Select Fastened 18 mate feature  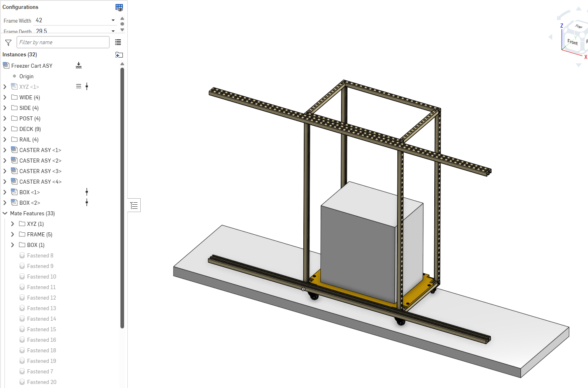click(42, 350)
